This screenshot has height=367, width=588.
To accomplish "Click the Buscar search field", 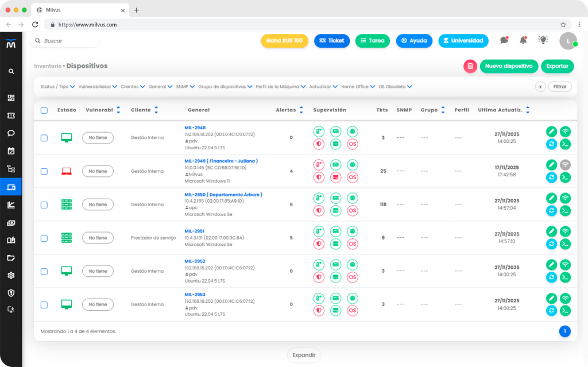I will coord(64,41).
